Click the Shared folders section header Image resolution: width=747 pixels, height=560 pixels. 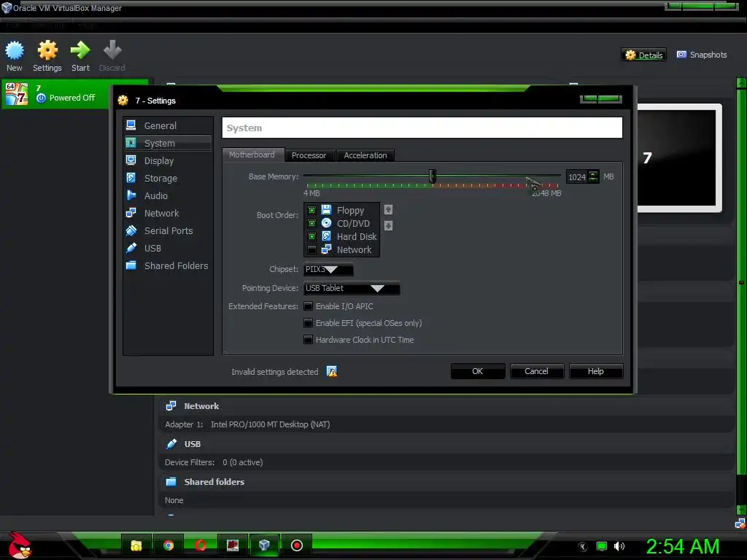click(214, 482)
